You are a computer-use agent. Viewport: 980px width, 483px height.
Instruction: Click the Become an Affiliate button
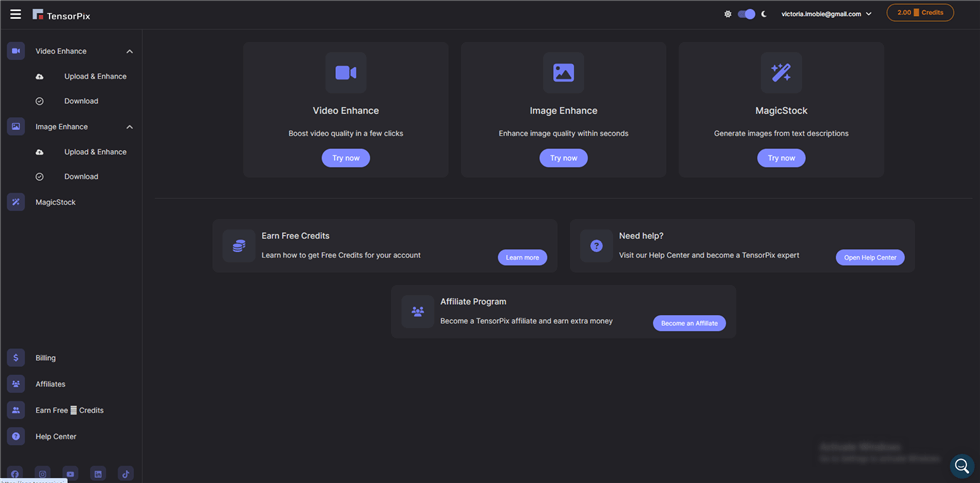(x=689, y=323)
